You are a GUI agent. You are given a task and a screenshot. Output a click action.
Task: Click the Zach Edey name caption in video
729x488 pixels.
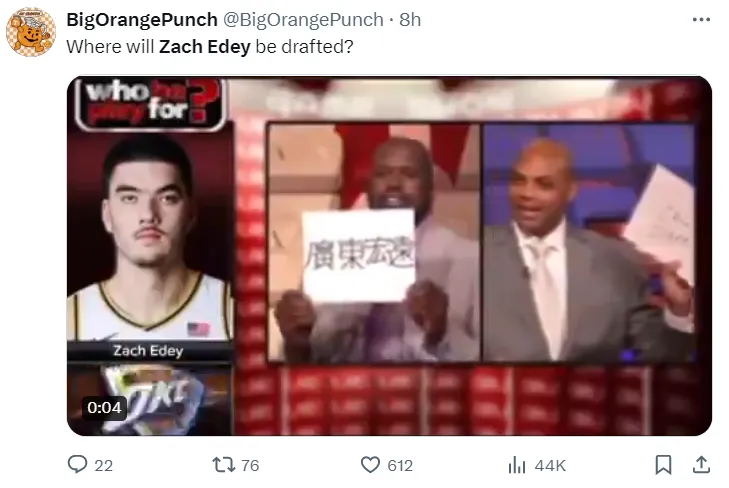148,350
